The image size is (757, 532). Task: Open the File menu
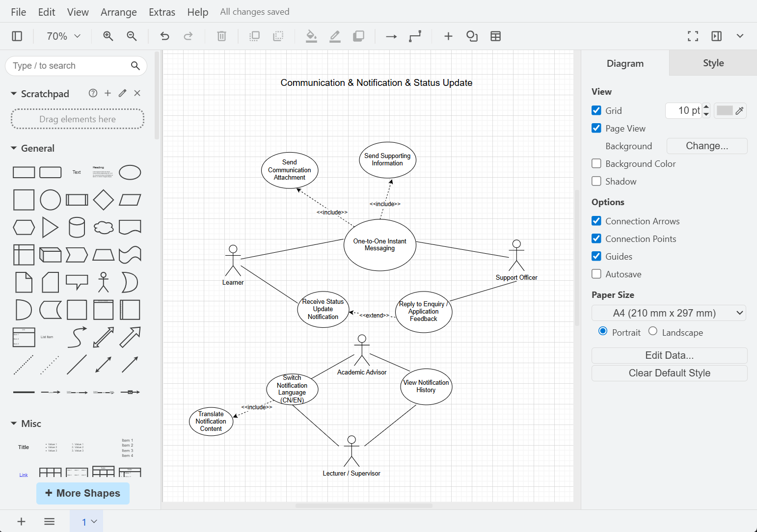pos(19,12)
